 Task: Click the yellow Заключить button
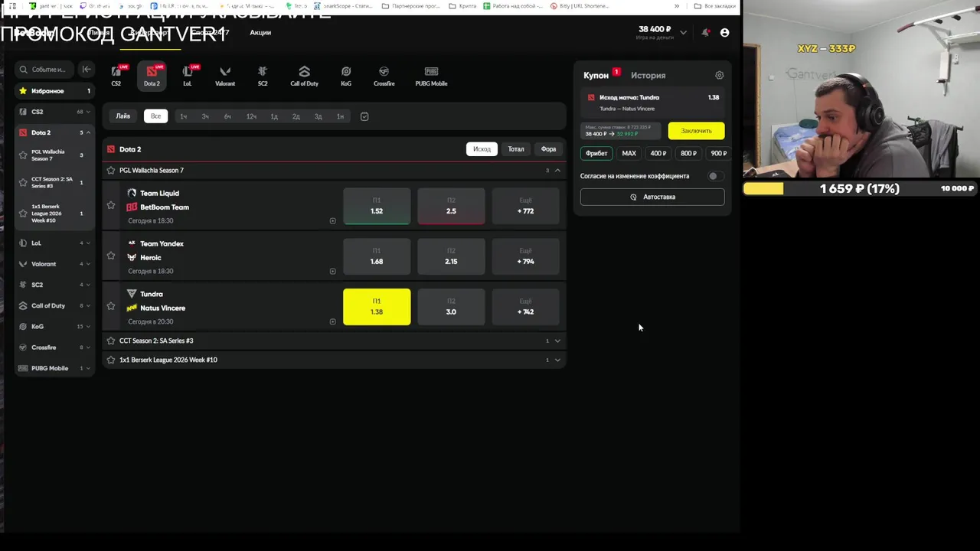(x=696, y=131)
